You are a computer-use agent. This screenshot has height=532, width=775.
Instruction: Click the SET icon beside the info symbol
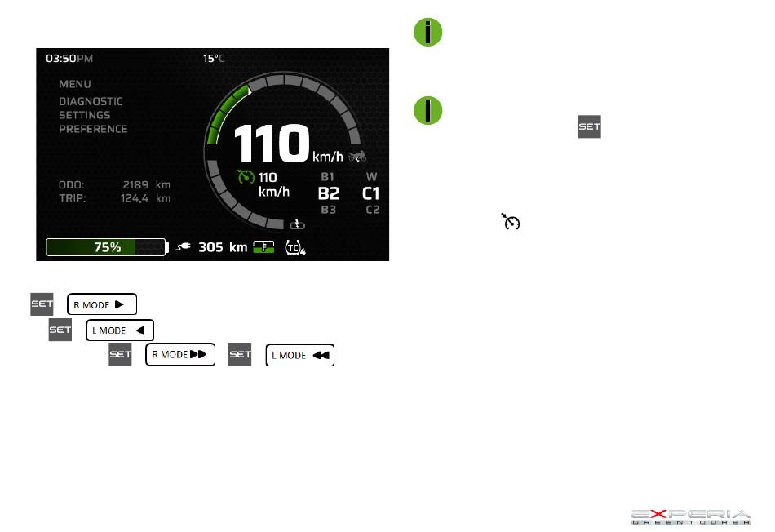click(589, 126)
